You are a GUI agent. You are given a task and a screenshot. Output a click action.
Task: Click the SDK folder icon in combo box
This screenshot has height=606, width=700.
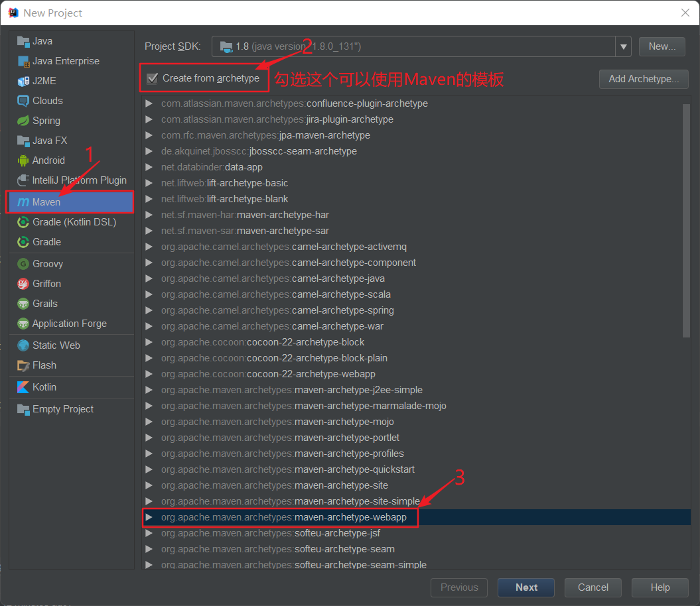coord(226,46)
